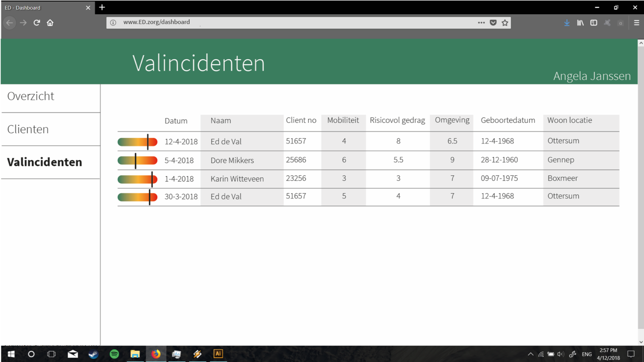This screenshot has height=362, width=644.
Task: Open the Dore Mikkers name cell
Action: point(232,160)
